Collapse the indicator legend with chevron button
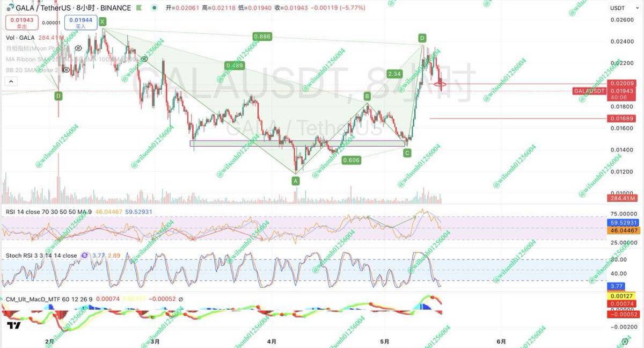Viewport: 644px width, 348px height. click(11, 81)
